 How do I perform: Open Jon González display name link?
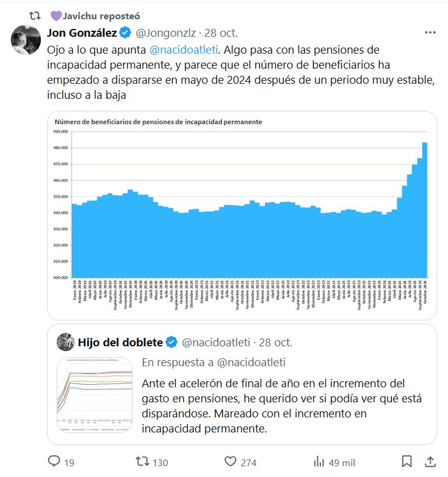pos(82,32)
